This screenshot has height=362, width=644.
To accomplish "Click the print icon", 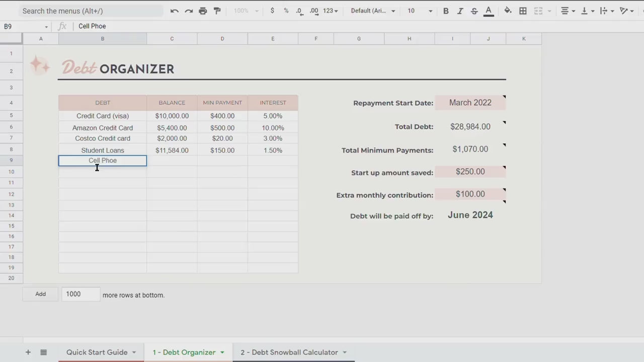I will click(x=203, y=11).
